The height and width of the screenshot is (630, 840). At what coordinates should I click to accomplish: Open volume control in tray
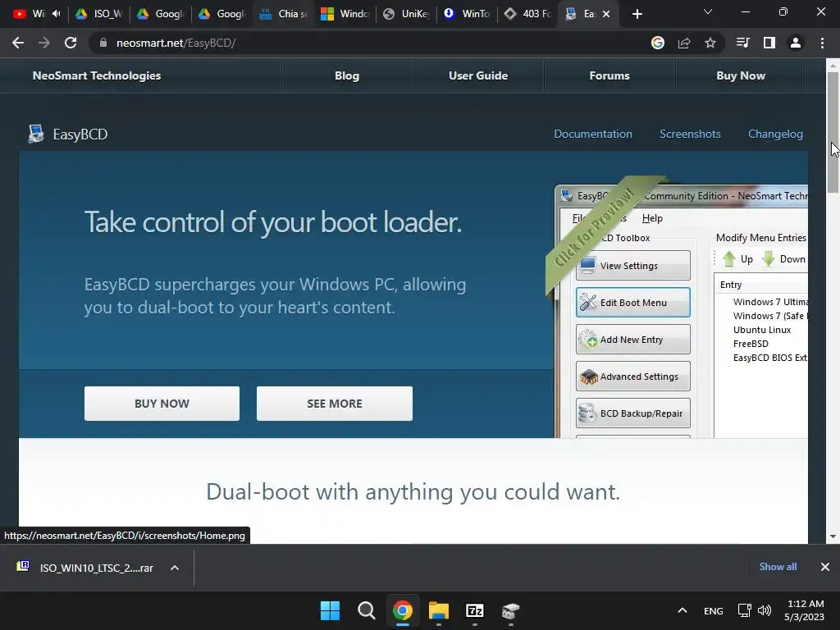pos(765,610)
